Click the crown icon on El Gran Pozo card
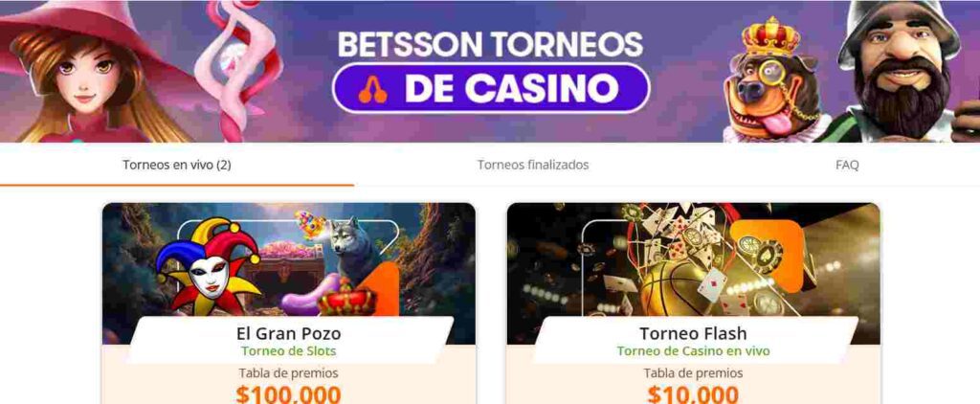The height and width of the screenshot is (404, 980). [347, 300]
